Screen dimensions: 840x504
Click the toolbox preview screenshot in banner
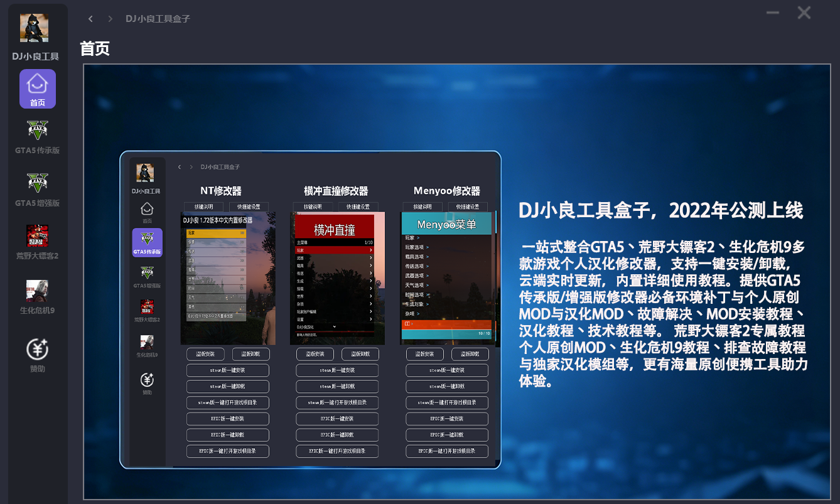coord(310,310)
